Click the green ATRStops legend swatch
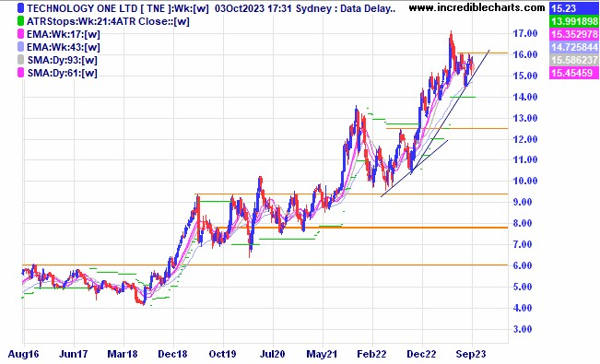This screenshot has height=364, width=600. point(20,21)
